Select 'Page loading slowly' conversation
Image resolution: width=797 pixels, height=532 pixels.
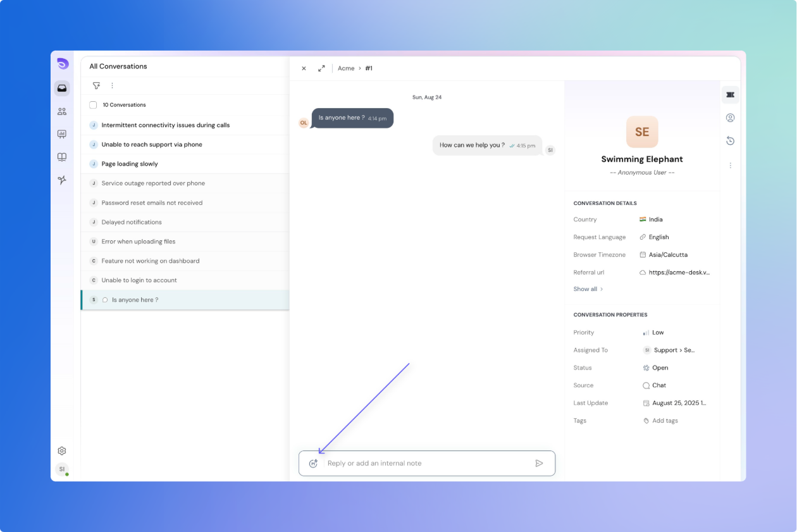click(x=130, y=164)
